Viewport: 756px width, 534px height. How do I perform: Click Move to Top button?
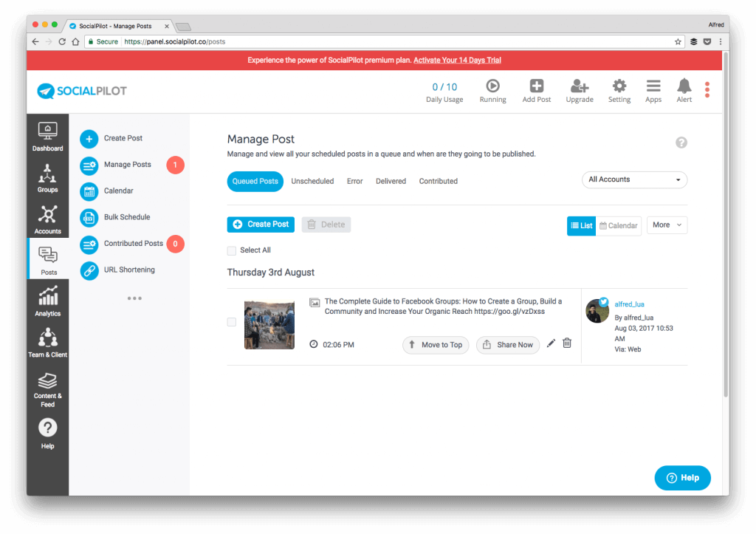click(x=436, y=345)
